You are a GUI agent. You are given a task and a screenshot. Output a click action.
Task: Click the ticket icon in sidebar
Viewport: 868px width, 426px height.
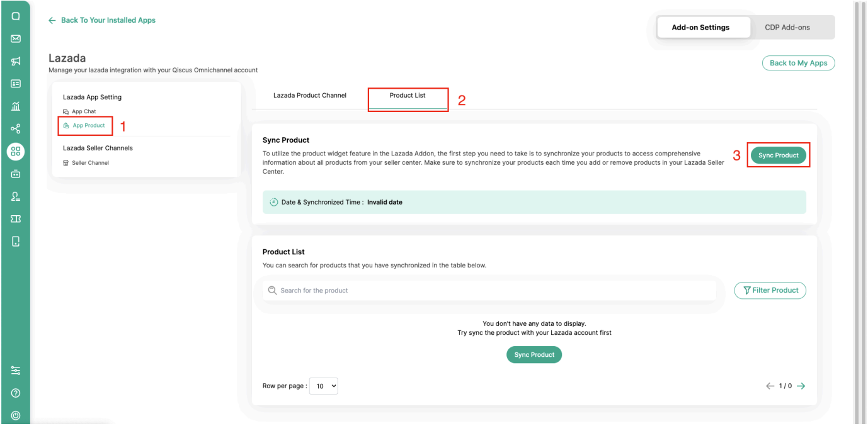click(x=15, y=218)
